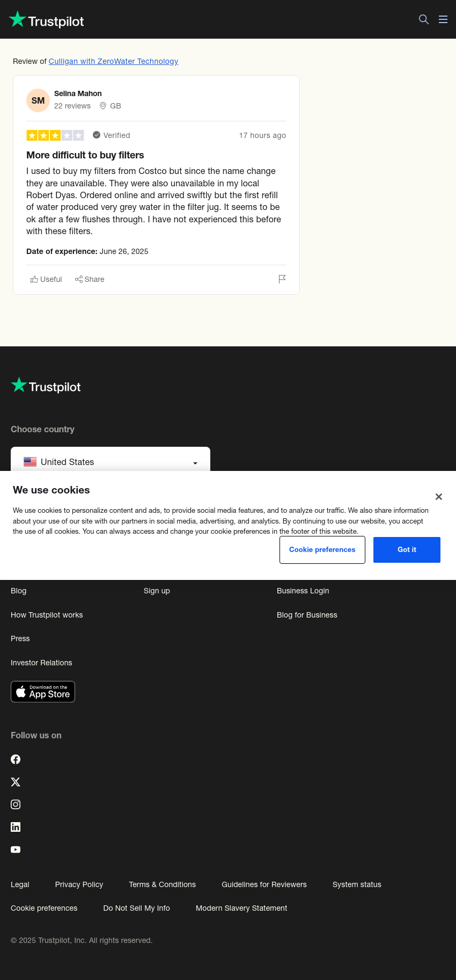Open the Press footer link

pos(20,638)
